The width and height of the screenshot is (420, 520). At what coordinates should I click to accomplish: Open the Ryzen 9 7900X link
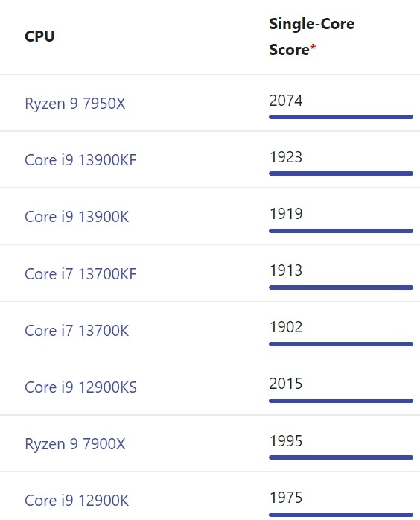tap(75, 444)
